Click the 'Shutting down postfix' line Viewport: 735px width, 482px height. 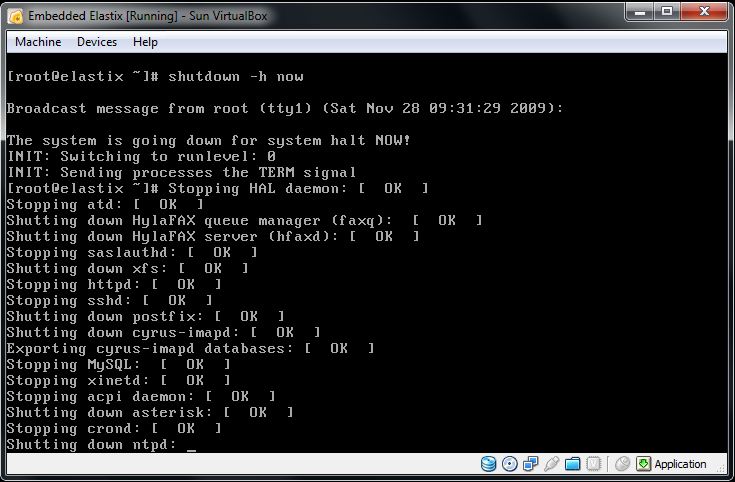click(x=145, y=316)
